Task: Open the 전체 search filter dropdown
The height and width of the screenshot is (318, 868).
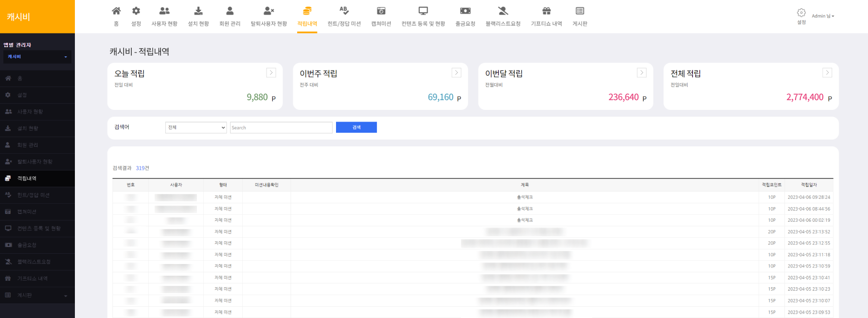Action: point(196,127)
